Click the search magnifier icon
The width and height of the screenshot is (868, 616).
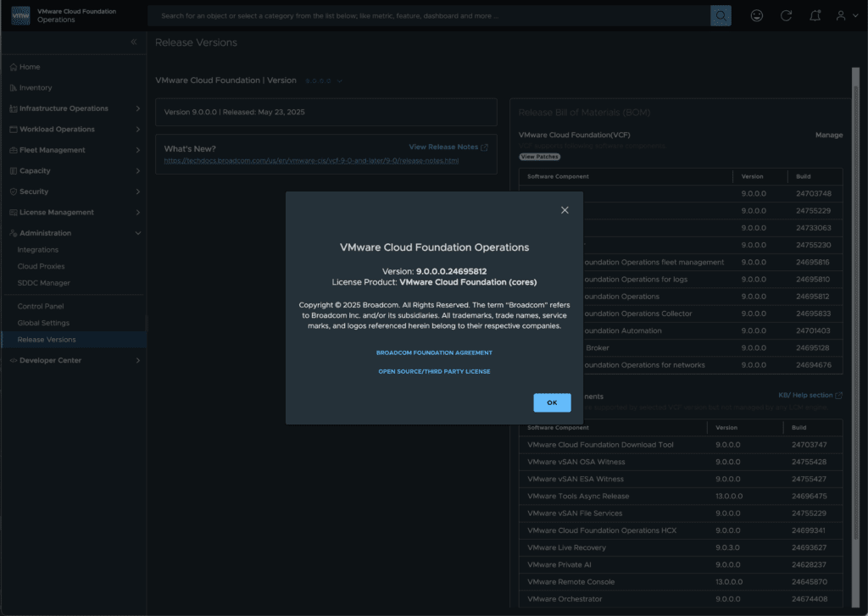coord(721,16)
